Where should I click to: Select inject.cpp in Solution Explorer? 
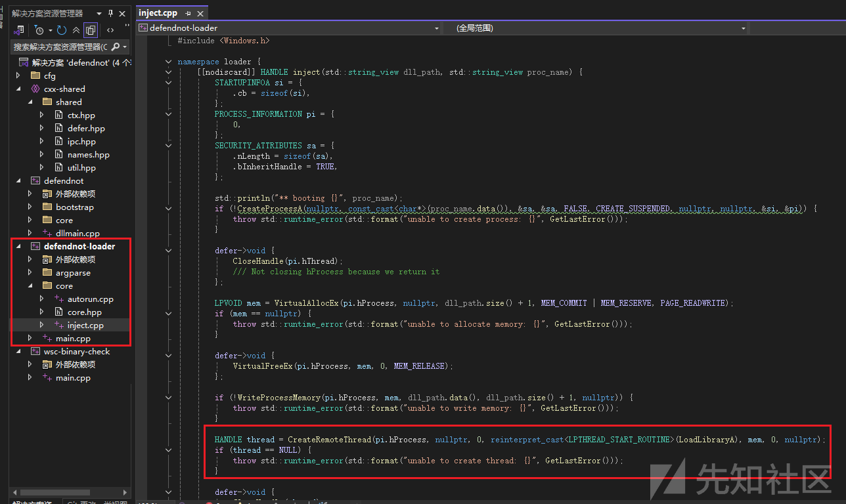[x=85, y=325]
